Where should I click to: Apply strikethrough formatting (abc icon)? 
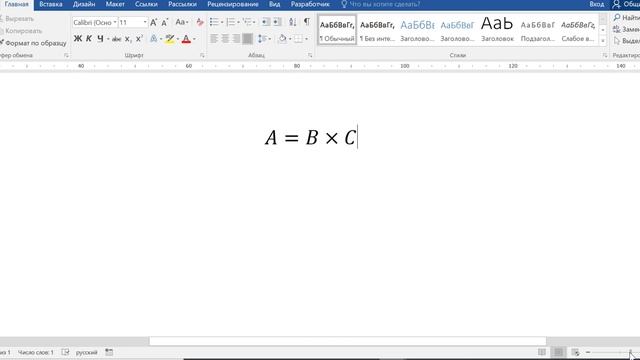[116, 39]
